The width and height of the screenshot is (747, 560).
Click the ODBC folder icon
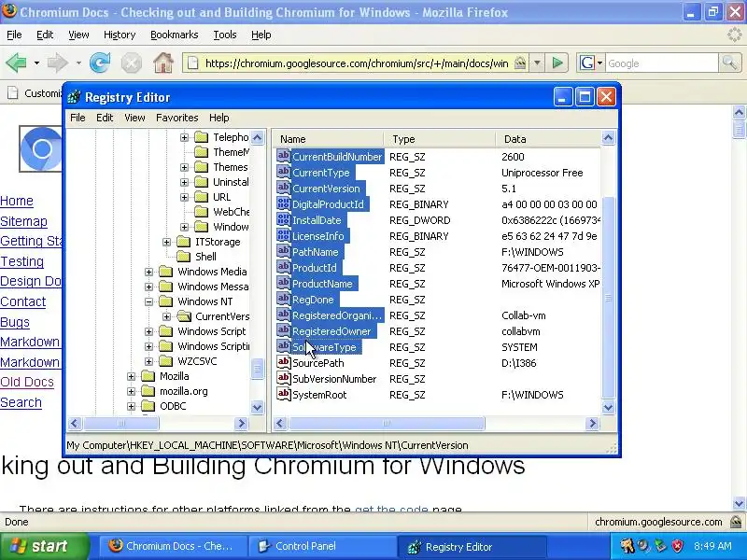(148, 406)
